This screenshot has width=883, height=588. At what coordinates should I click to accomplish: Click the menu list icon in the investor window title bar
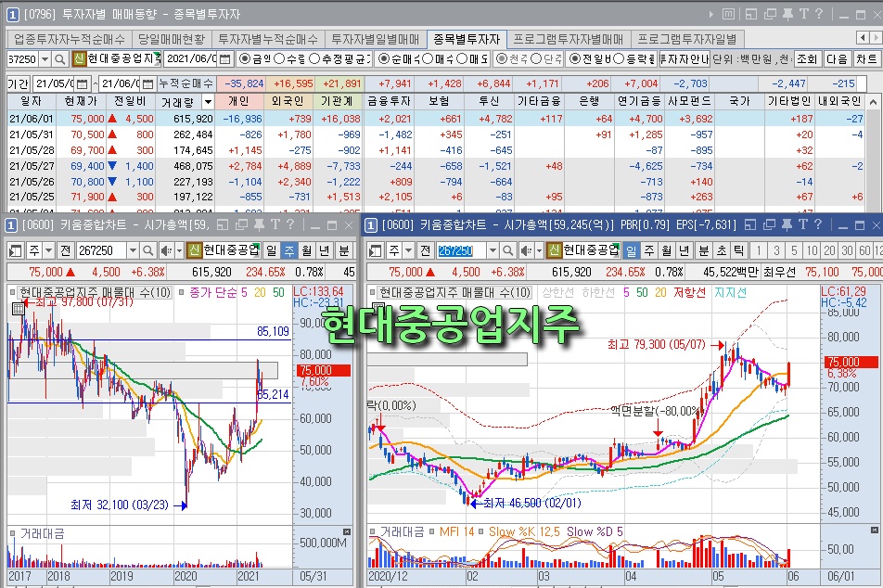point(728,14)
